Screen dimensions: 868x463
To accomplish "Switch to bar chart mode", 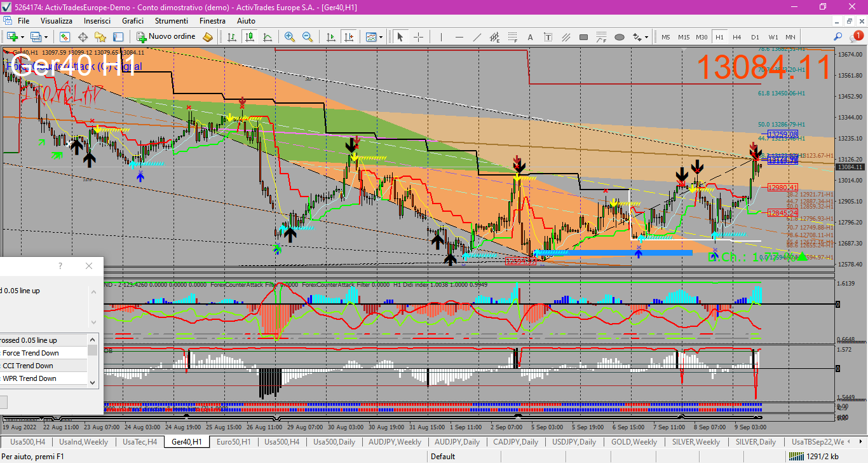I will pyautogui.click(x=233, y=37).
